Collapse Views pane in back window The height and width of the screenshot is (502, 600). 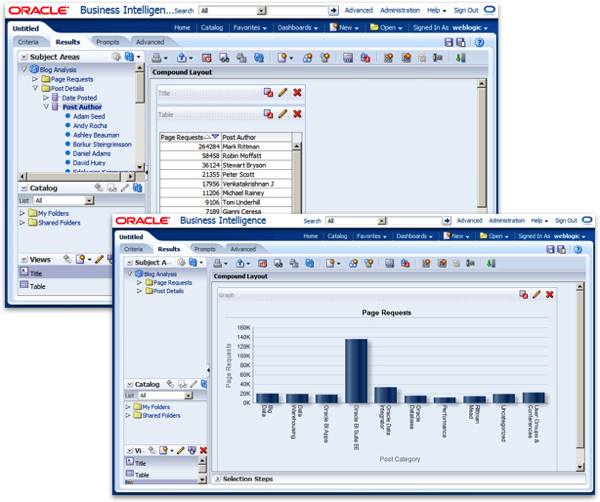click(24, 260)
